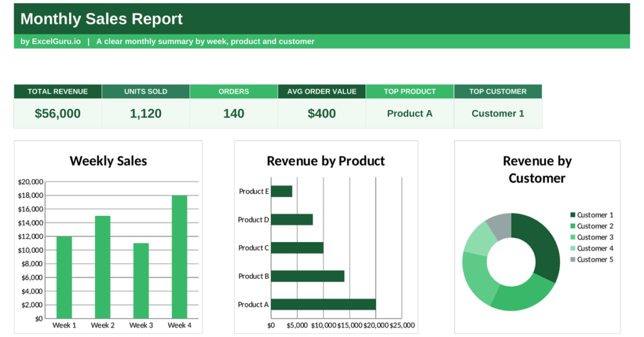Select the Revenue by Product chart title

[x=326, y=161]
